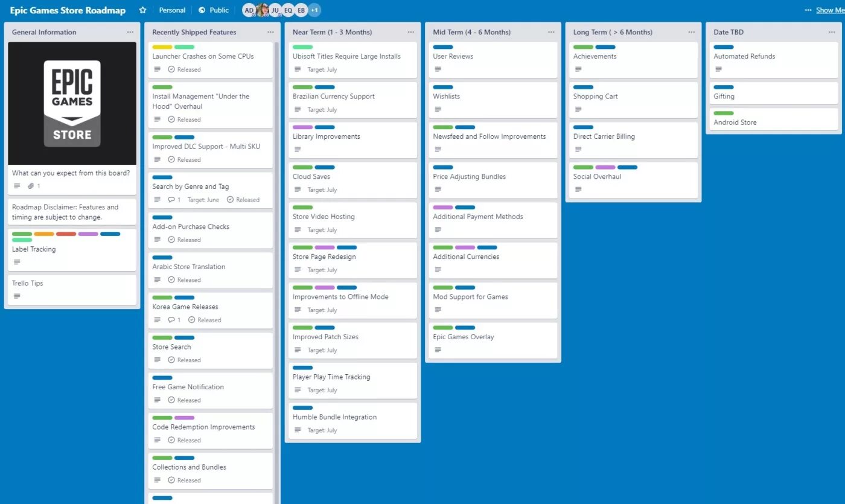Open the Personal team dropdown

172,10
